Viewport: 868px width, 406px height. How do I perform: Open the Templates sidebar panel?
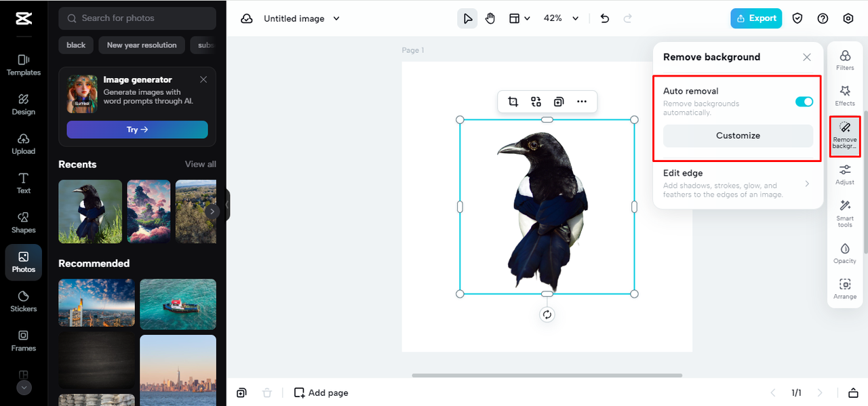(x=24, y=65)
